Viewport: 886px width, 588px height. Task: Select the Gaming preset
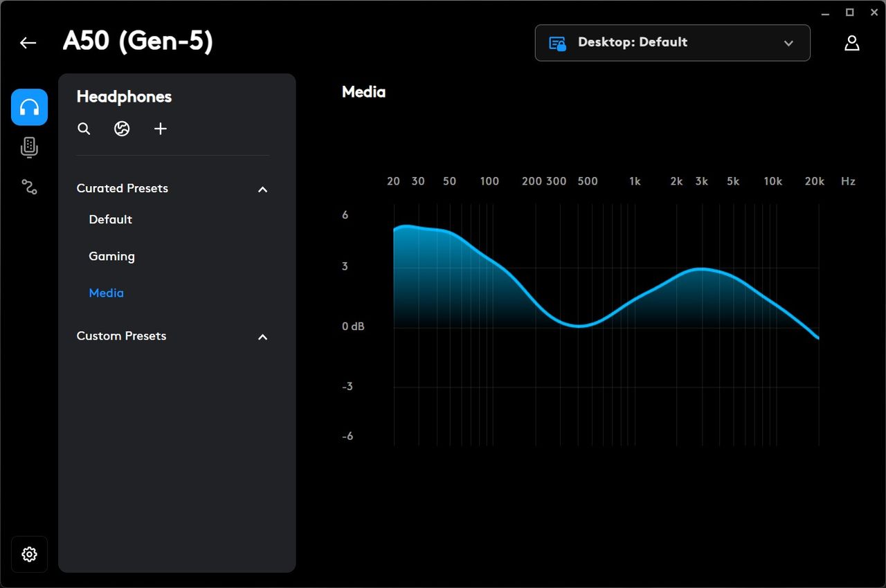click(x=111, y=256)
